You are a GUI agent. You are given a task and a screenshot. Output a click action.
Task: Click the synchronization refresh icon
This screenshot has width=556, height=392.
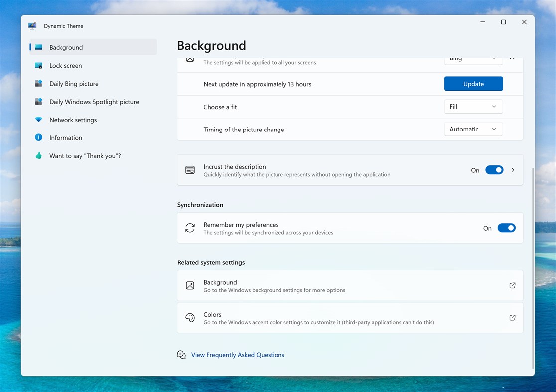pos(190,228)
